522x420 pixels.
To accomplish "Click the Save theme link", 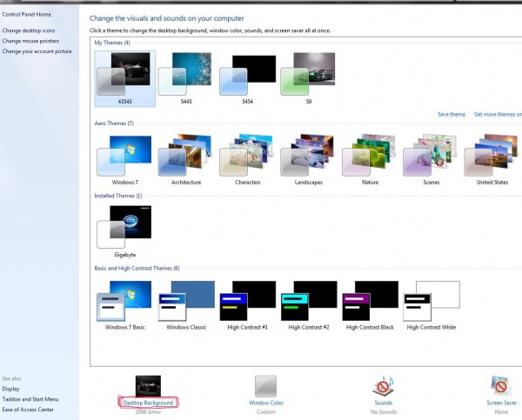I will 452,114.
